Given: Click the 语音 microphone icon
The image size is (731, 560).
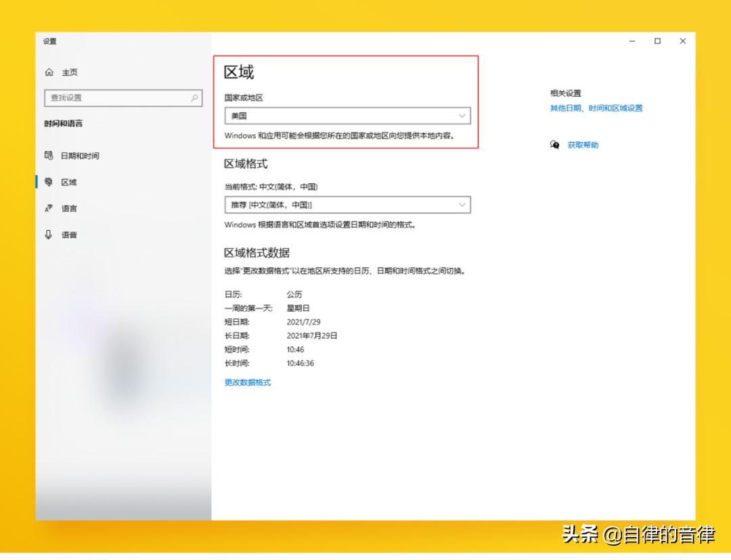Looking at the screenshot, I should 48,235.
